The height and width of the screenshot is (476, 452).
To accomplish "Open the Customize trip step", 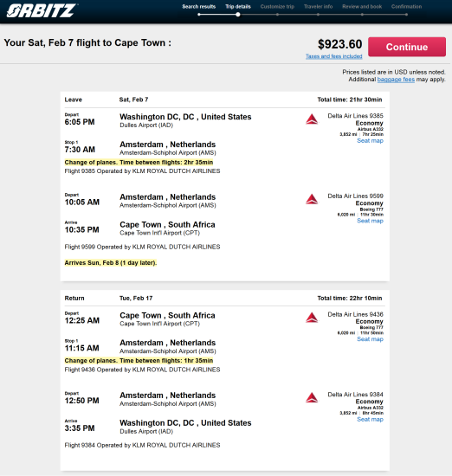I will coord(277,7).
